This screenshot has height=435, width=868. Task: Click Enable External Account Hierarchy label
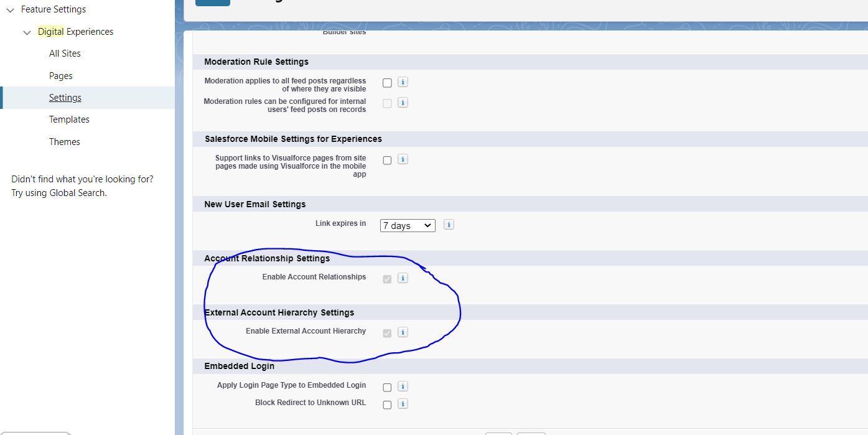pos(306,331)
